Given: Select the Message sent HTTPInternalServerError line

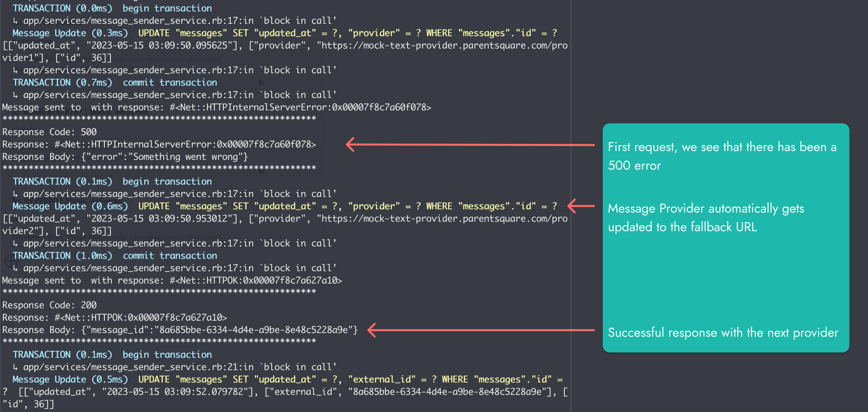Looking at the screenshot, I should [216, 107].
